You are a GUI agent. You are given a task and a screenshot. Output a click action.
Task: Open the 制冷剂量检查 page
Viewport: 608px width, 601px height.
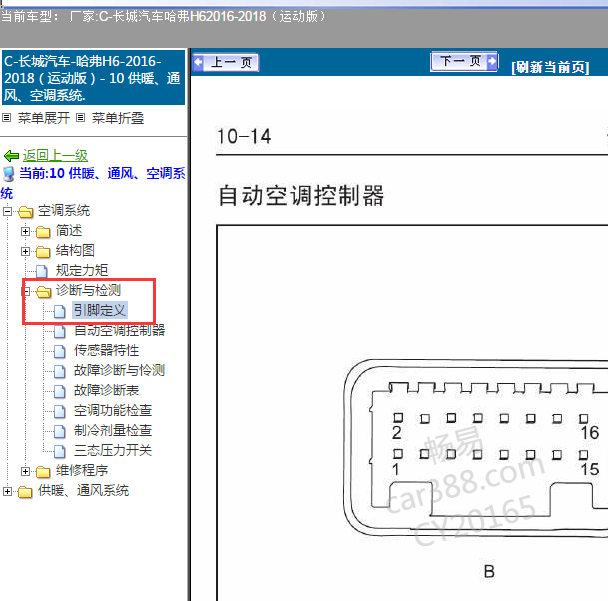[x=113, y=430]
